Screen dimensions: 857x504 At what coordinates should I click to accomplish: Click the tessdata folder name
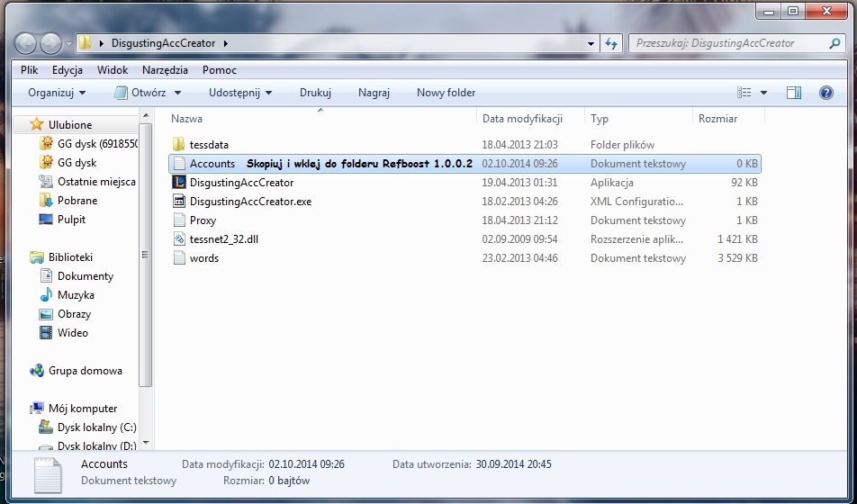coord(209,145)
